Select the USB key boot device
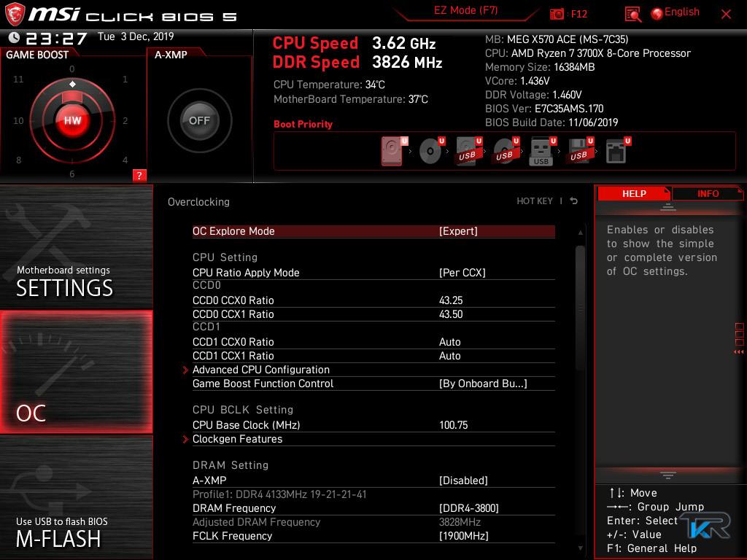Image resolution: width=747 pixels, height=560 pixels. pyautogui.click(x=542, y=152)
